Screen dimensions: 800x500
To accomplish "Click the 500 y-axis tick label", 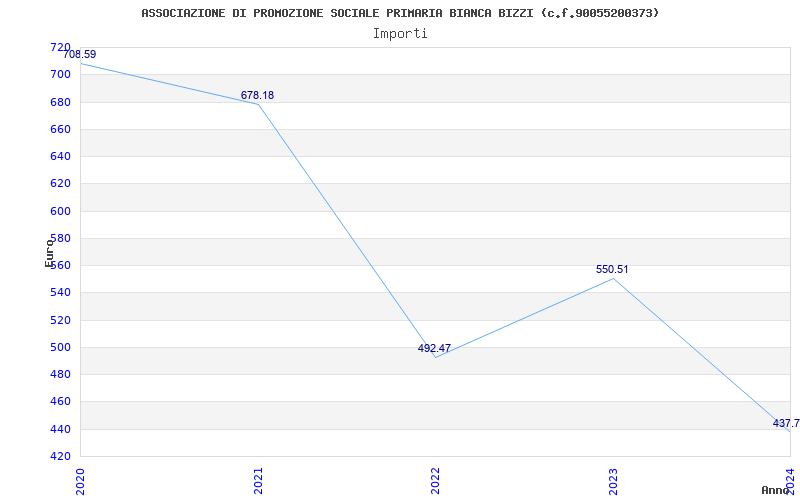I will click(61, 347).
